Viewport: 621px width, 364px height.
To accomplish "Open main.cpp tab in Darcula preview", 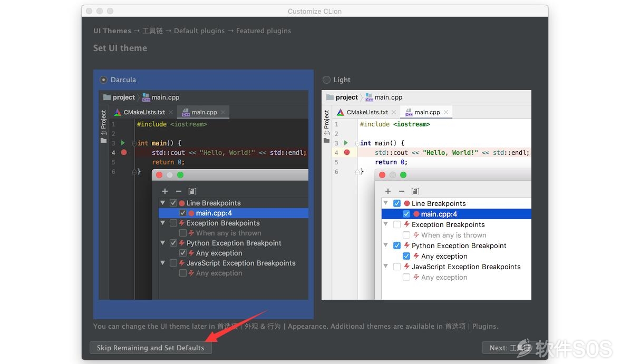I will tap(203, 112).
